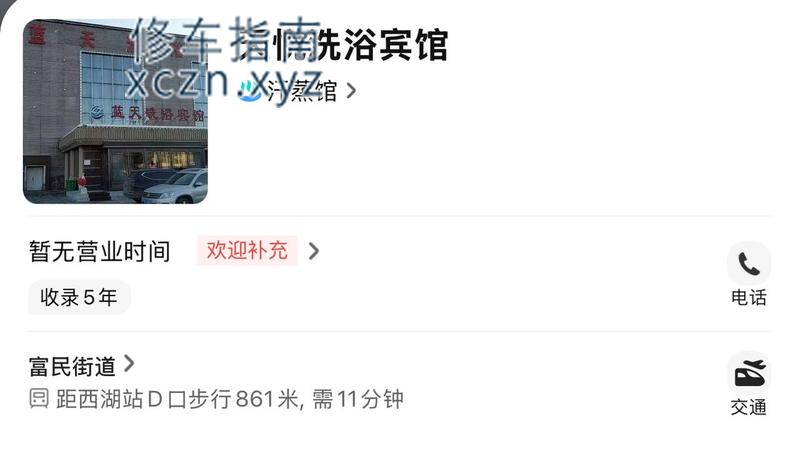The width and height of the screenshot is (800, 453).
Task: Tap the 交通 label
Action: (x=749, y=407)
